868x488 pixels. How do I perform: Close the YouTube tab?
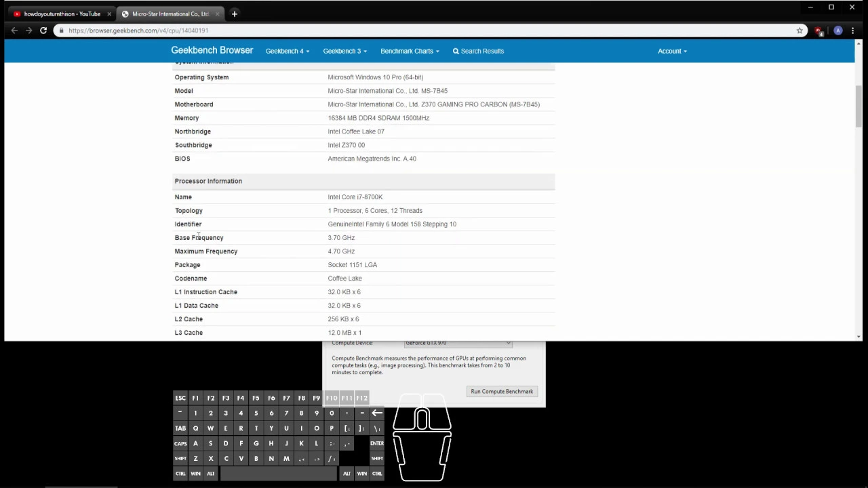108,14
